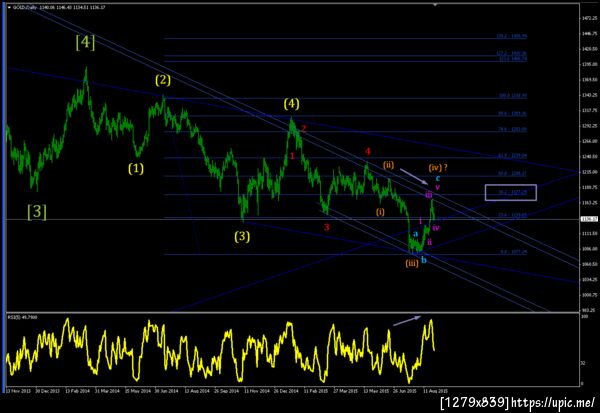Click the 1215.00 value on price scale

(590, 172)
